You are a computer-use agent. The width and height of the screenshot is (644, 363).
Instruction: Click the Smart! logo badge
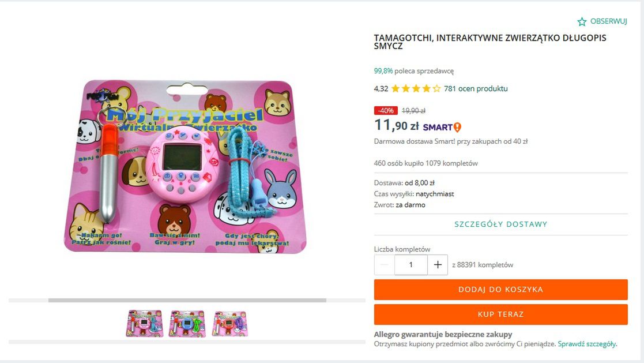click(442, 127)
